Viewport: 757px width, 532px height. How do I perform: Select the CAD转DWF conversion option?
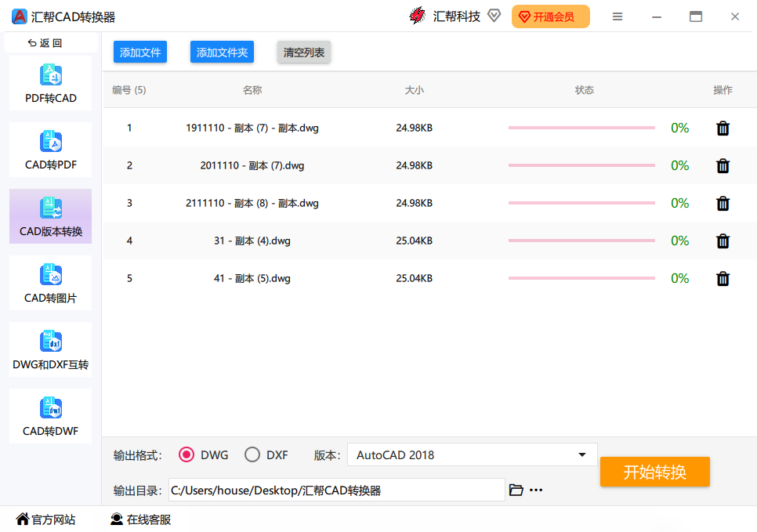pos(49,415)
